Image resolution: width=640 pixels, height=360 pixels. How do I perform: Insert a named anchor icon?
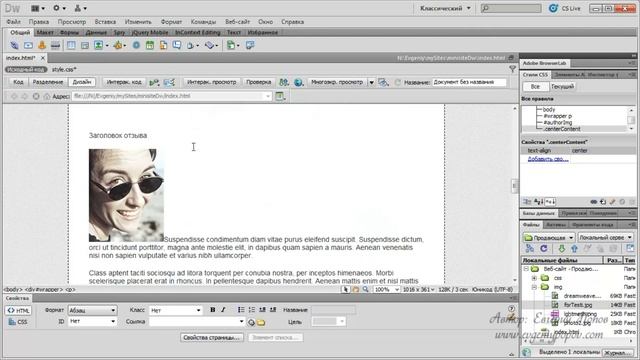42,45
